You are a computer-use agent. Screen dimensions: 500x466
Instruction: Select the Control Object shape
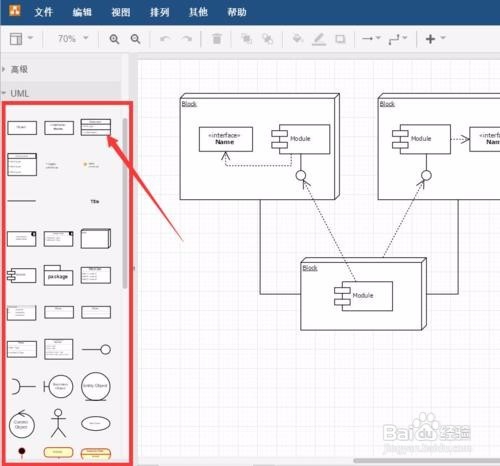[21, 424]
